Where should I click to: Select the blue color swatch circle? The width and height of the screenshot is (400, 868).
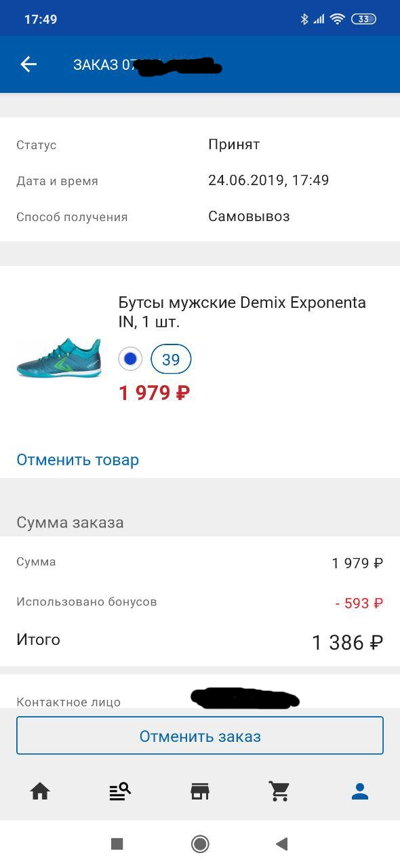[130, 359]
